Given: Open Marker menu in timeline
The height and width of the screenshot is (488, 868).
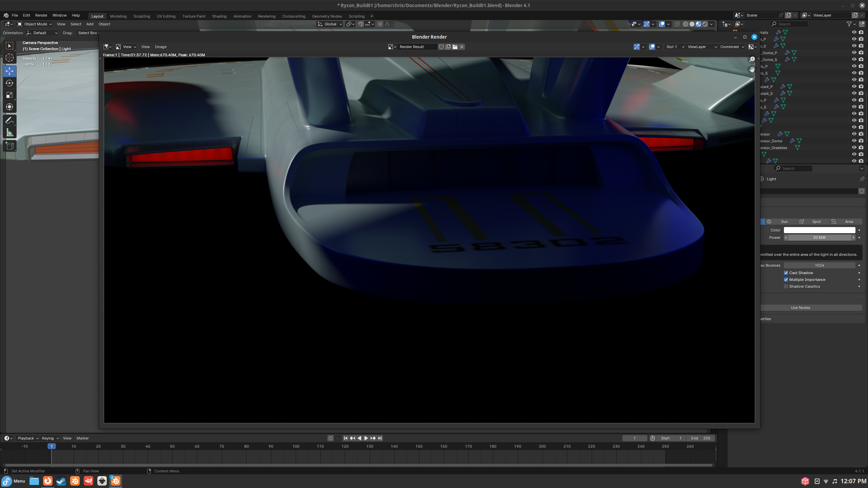Looking at the screenshot, I should 83,438.
